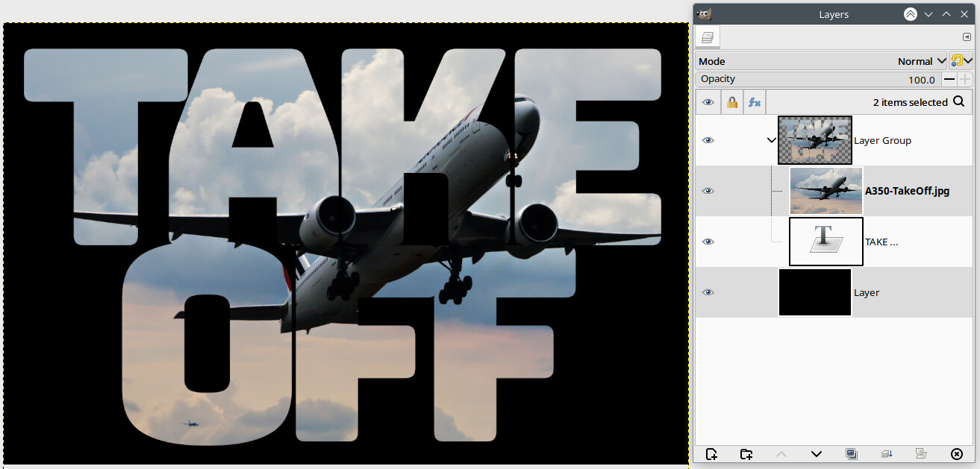Delete the selected layers

[x=957, y=453]
